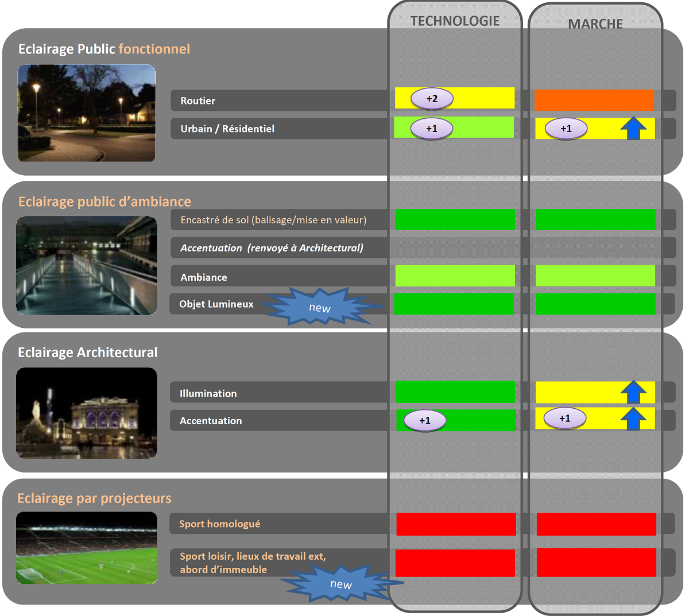Select the light green Technologie bar for Urbain / Résidentiel

point(454,127)
